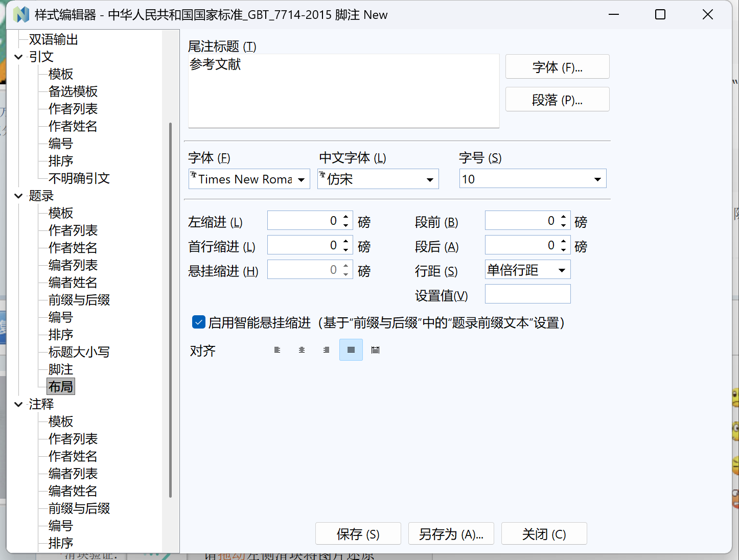Open the 字体 Times New Roman dropdown

(301, 179)
